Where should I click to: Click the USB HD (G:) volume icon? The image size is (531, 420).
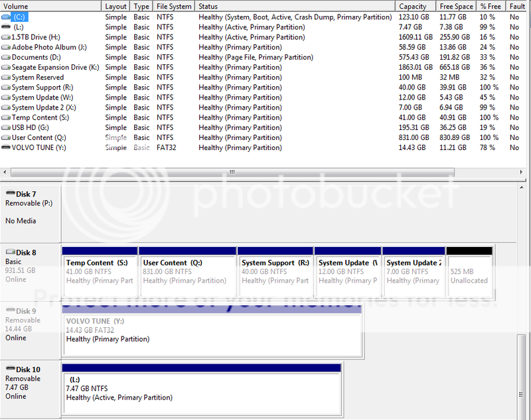tap(7, 127)
